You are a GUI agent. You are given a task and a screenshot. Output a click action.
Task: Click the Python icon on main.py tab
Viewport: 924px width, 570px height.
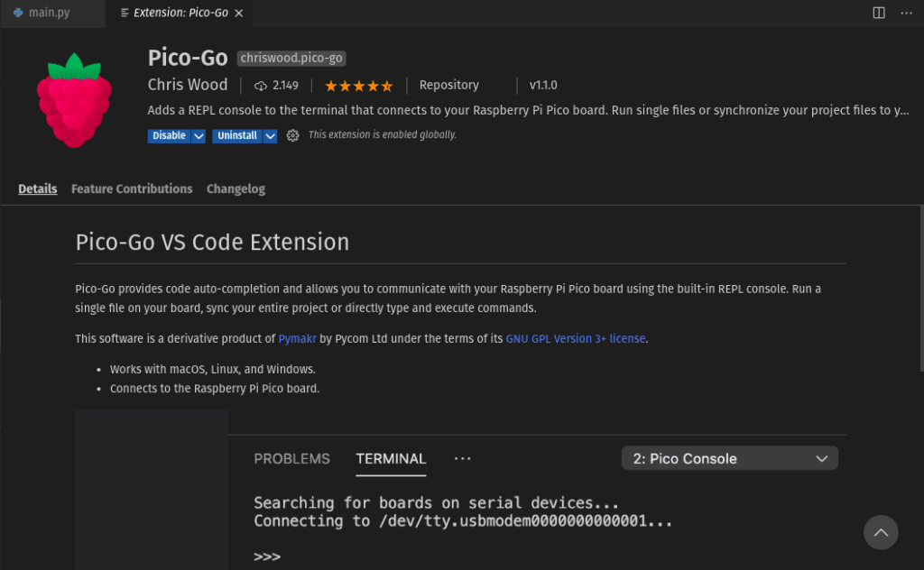18,14
